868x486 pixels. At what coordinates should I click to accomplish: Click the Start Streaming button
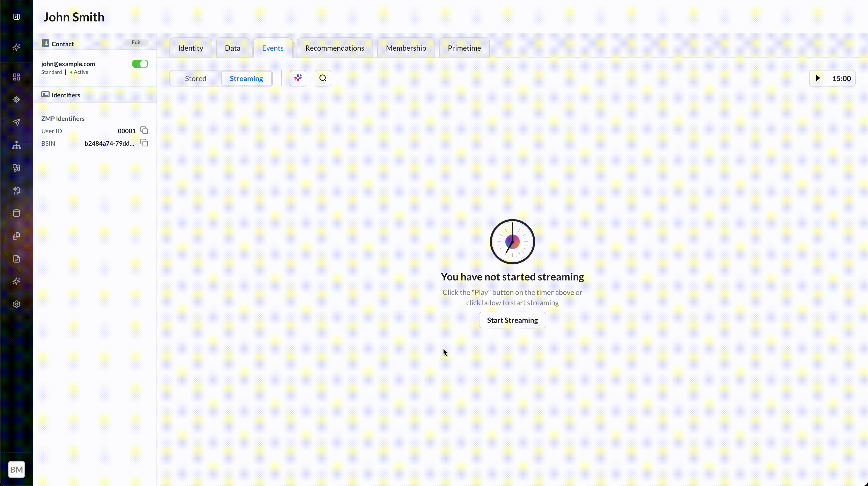tap(512, 320)
